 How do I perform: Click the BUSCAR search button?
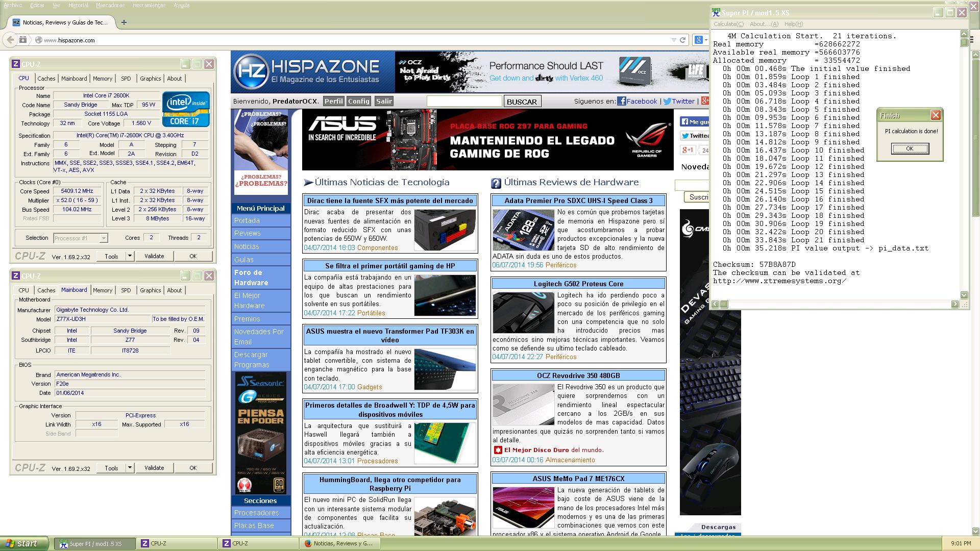point(521,102)
